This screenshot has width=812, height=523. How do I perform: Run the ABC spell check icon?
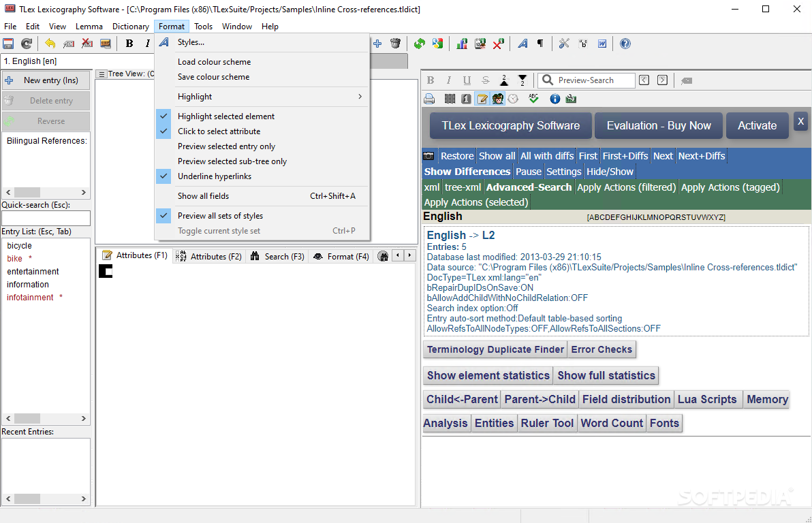[x=534, y=98]
